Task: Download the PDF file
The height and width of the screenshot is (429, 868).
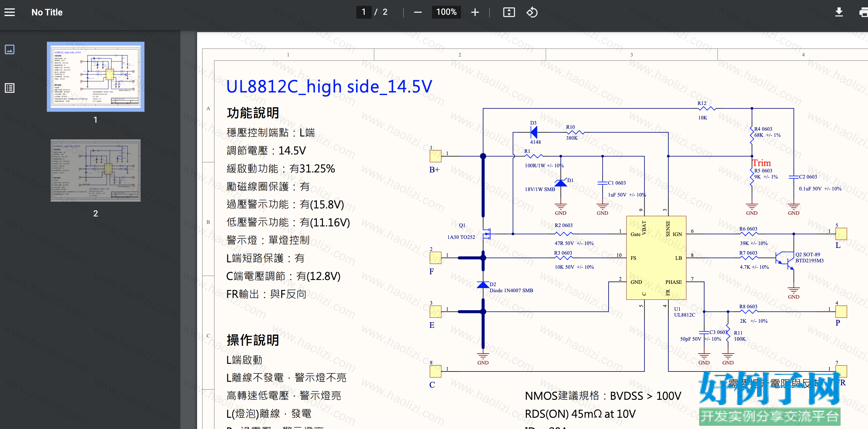Action: pyautogui.click(x=839, y=12)
